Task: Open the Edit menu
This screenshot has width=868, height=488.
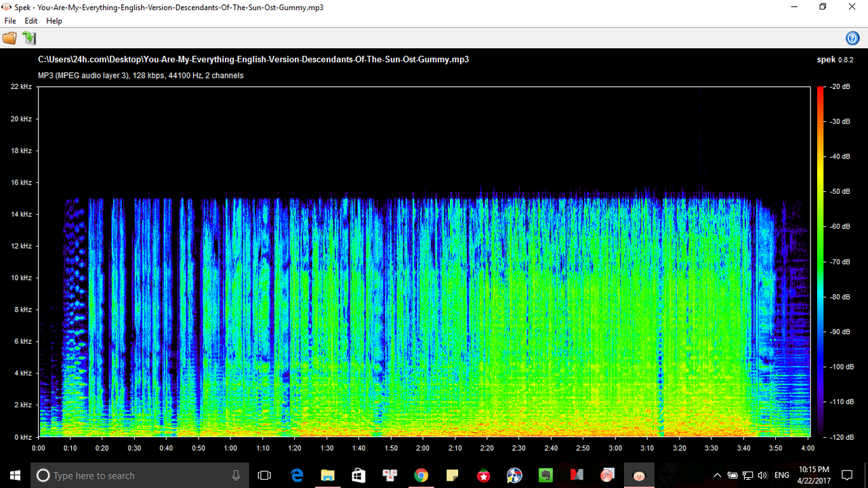Action: (31, 21)
